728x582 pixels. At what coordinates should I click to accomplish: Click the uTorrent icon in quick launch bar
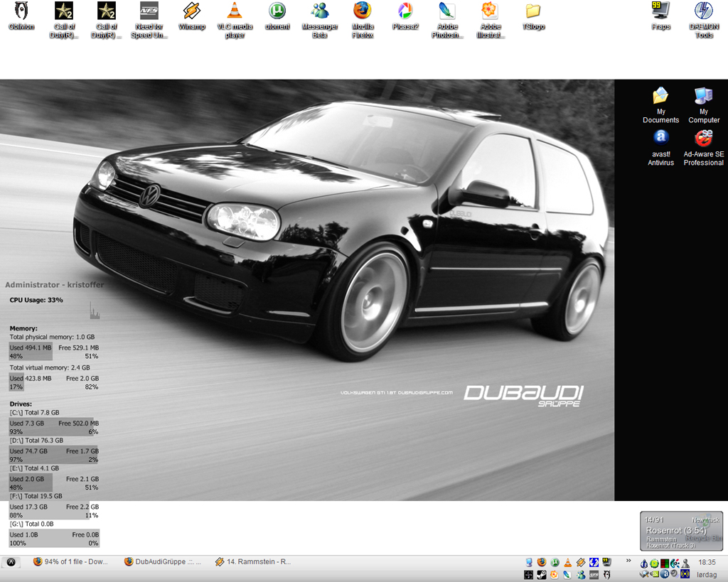pyautogui.click(x=555, y=562)
